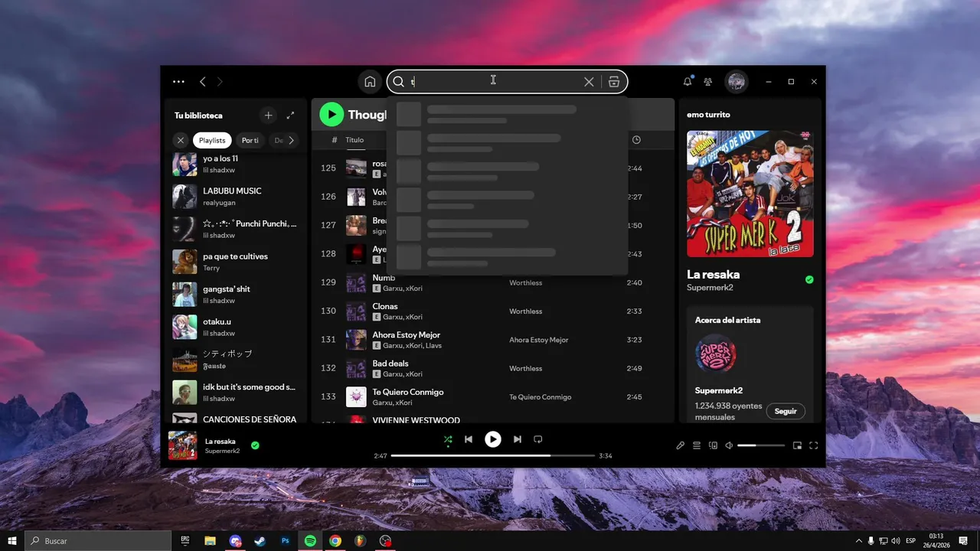Open the Punchi Punchi playlist
The image size is (980, 551).
[x=234, y=229]
